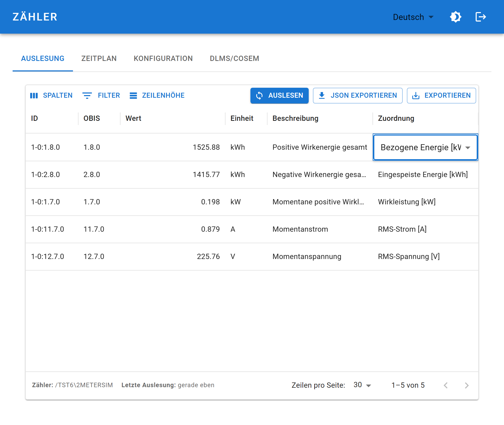Click JSON Exportieren button

click(358, 95)
